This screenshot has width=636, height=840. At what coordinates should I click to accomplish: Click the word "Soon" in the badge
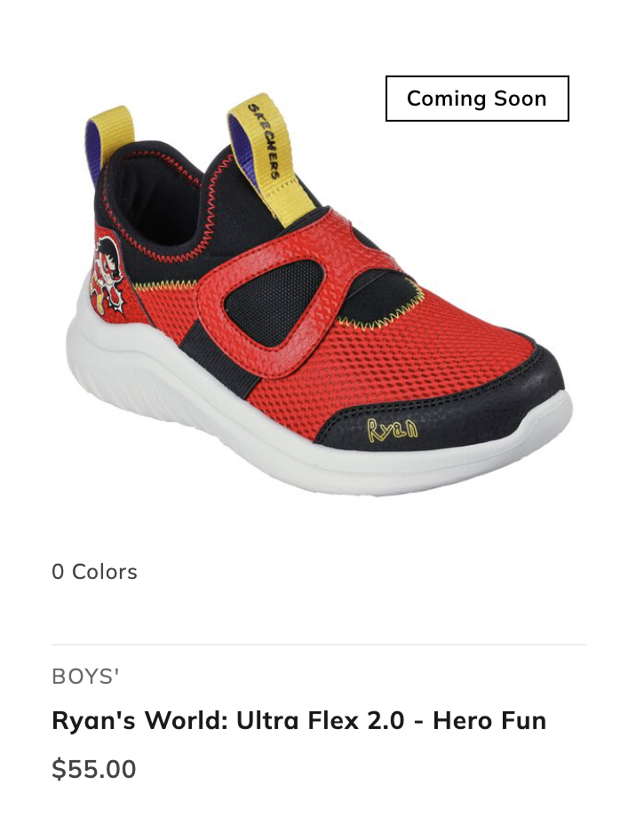pos(520,99)
